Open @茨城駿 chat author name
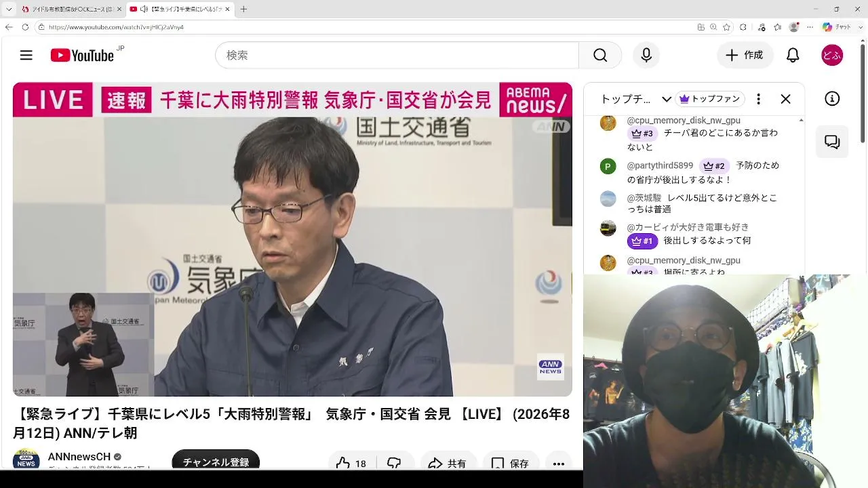This screenshot has height=488, width=868. (644, 198)
